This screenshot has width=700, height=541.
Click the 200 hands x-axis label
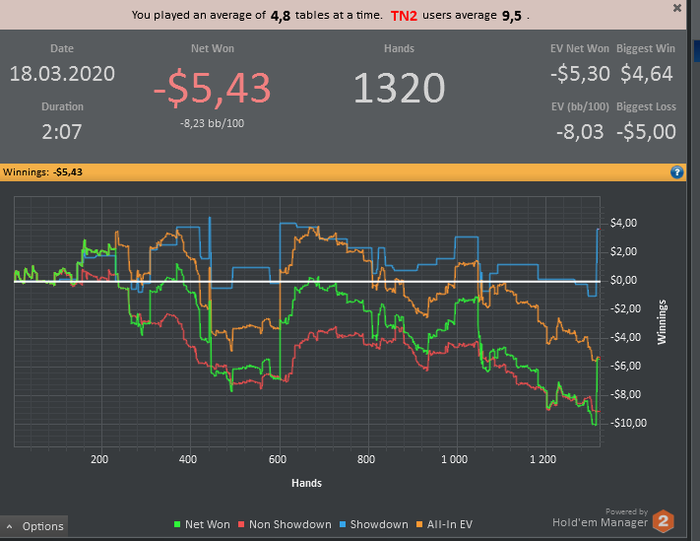pos(99,459)
